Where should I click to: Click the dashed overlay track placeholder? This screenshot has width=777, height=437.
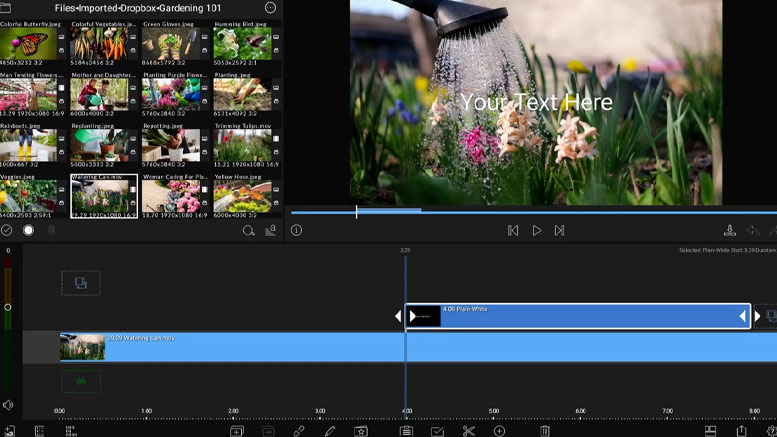[x=81, y=283]
